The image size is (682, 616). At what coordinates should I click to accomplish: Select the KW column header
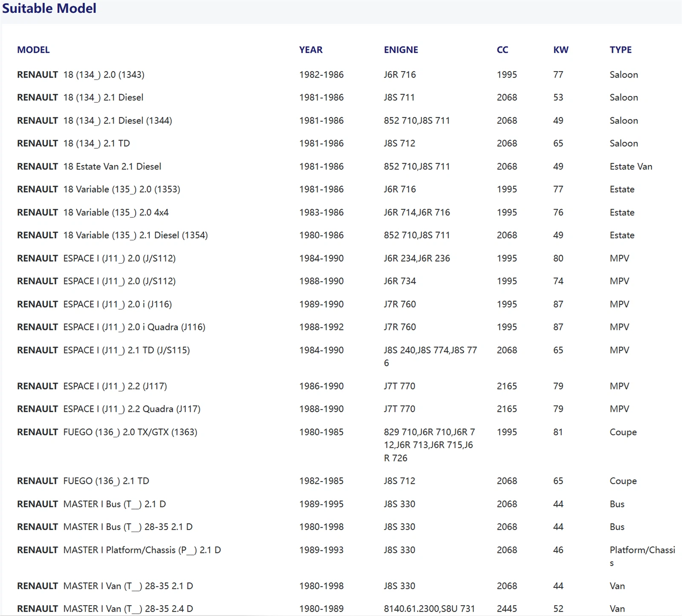coord(561,50)
